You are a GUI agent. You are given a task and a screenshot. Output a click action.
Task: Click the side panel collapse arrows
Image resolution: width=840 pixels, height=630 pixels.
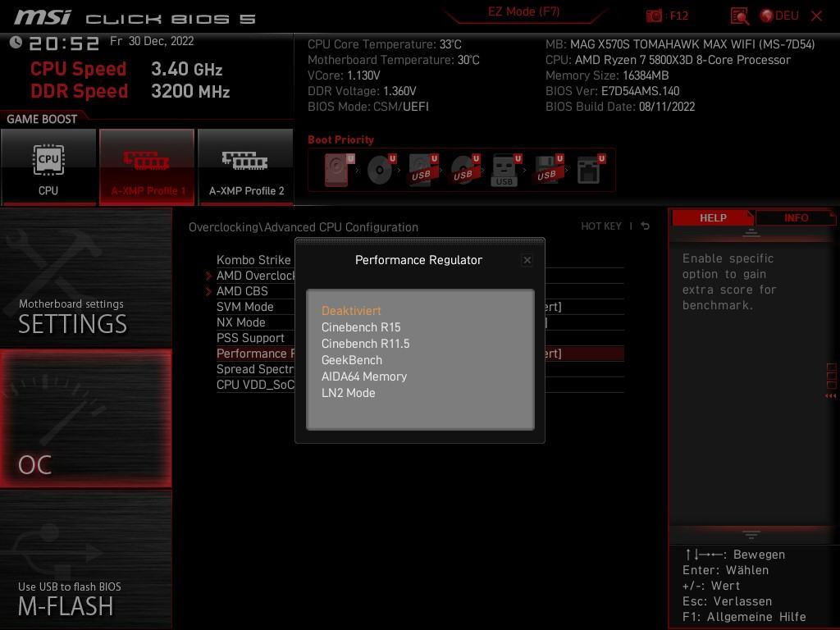click(830, 396)
